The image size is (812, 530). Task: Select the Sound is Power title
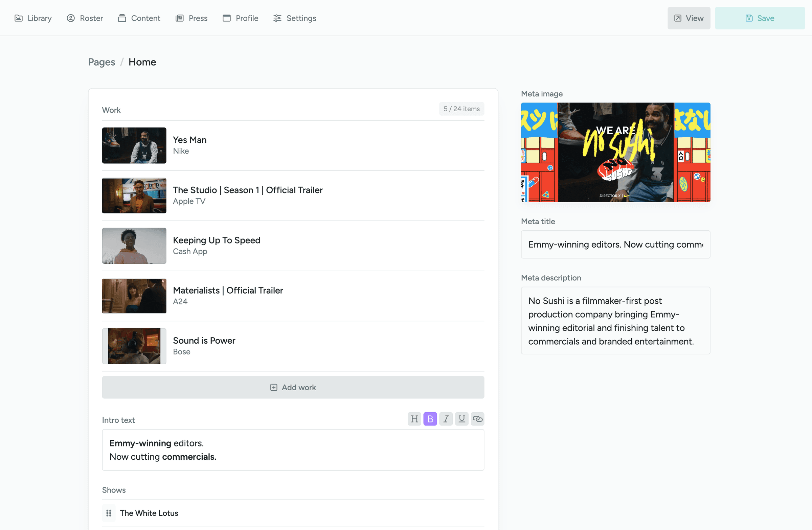click(x=204, y=340)
